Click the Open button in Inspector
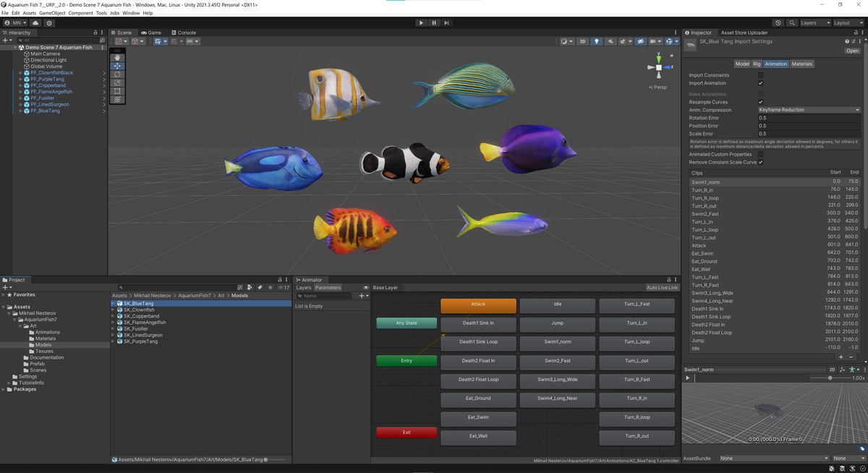The height and width of the screenshot is (473, 868). click(852, 51)
